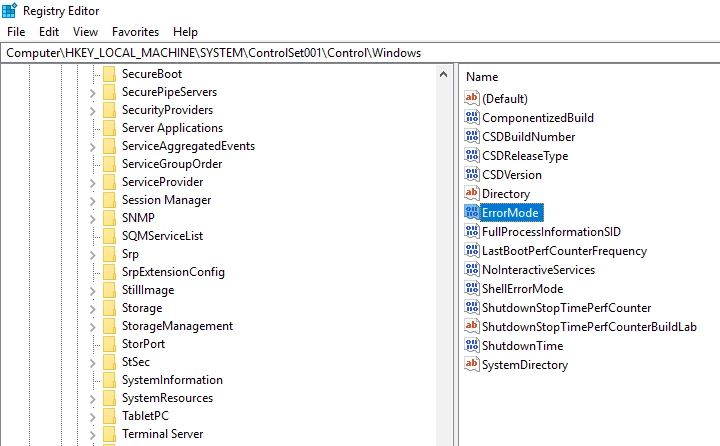
Task: Click the binary icon next to ComponentizedBuild
Action: click(x=472, y=118)
